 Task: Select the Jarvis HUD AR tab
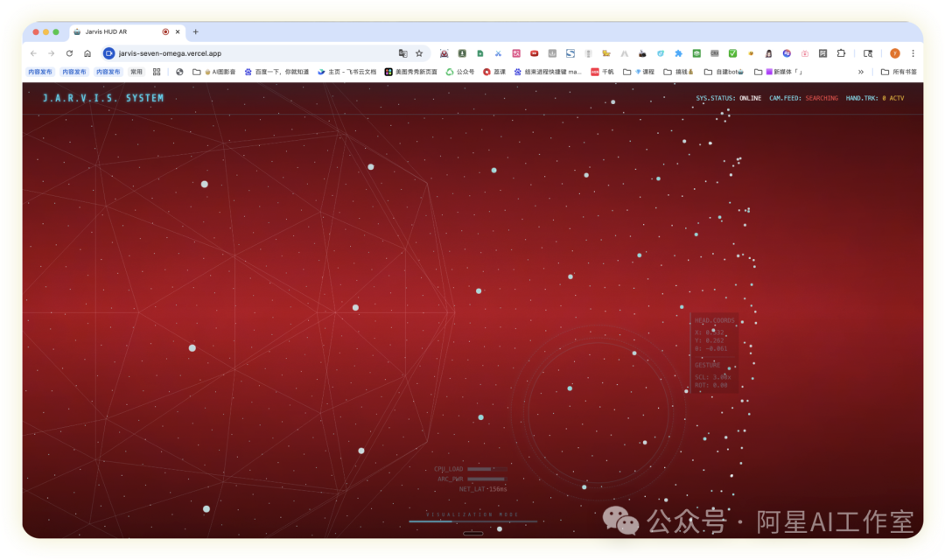(114, 31)
